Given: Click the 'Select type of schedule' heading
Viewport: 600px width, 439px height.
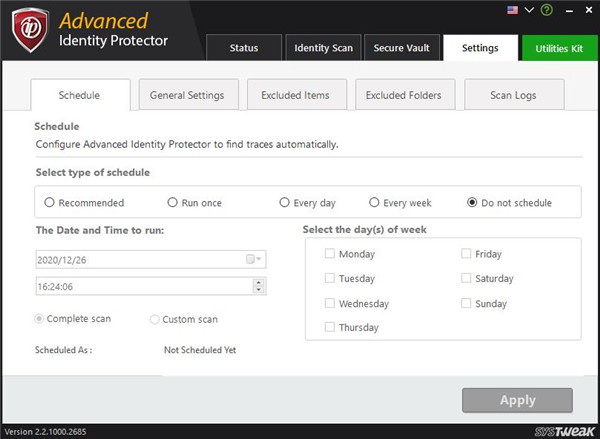Looking at the screenshot, I should [x=93, y=173].
